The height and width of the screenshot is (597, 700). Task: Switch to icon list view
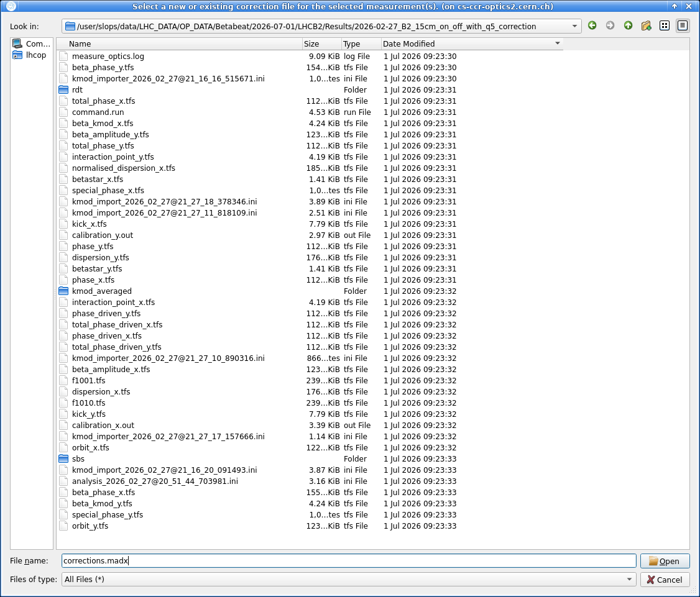click(665, 26)
